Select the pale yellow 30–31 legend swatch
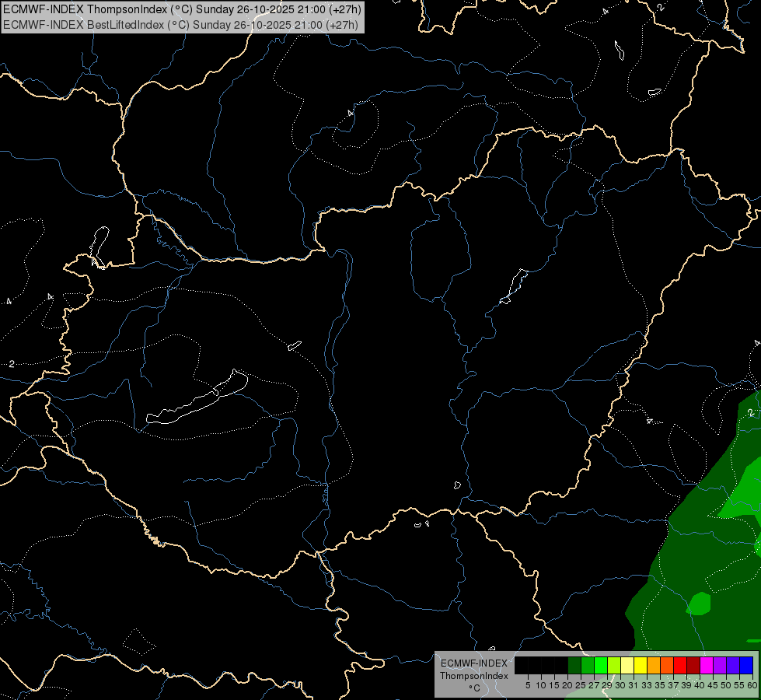The height and width of the screenshot is (700, 761). [x=627, y=666]
